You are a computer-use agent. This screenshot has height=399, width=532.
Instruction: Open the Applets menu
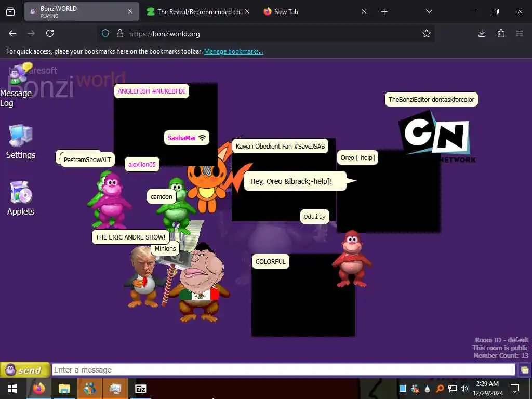tap(21, 198)
